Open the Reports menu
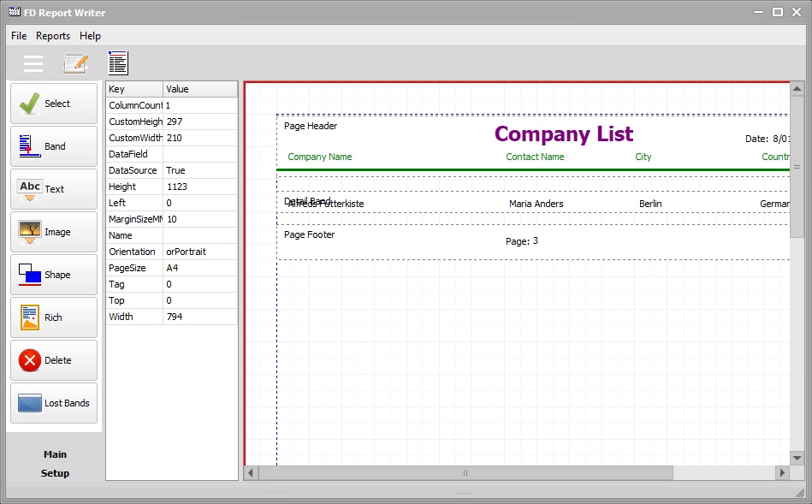 [53, 36]
